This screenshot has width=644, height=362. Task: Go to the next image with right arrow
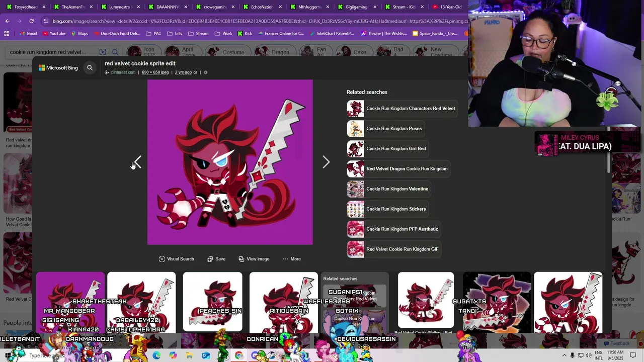[x=326, y=162]
